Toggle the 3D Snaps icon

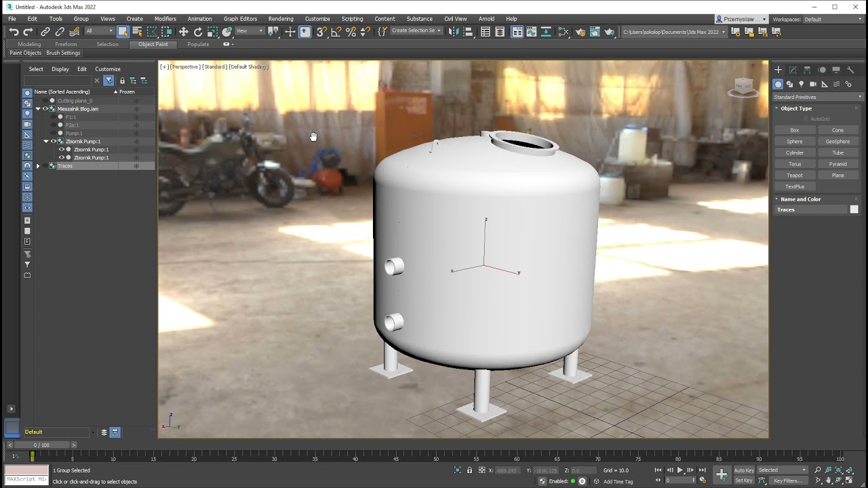tap(321, 32)
